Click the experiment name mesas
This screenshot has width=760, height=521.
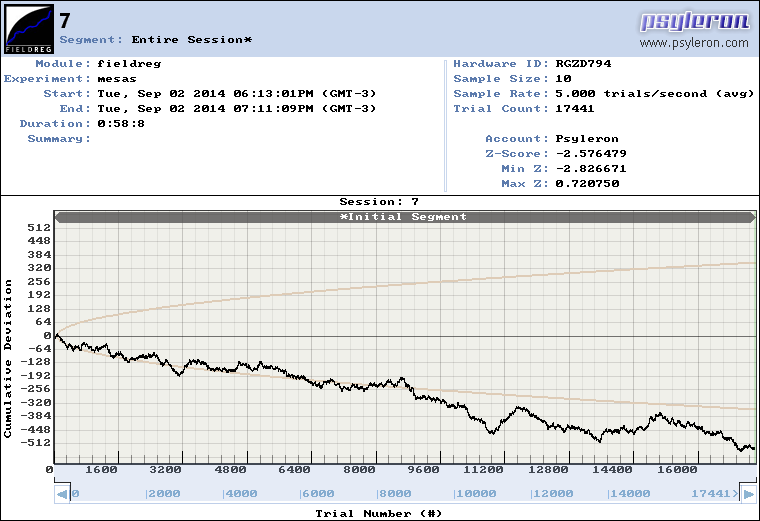coord(116,78)
